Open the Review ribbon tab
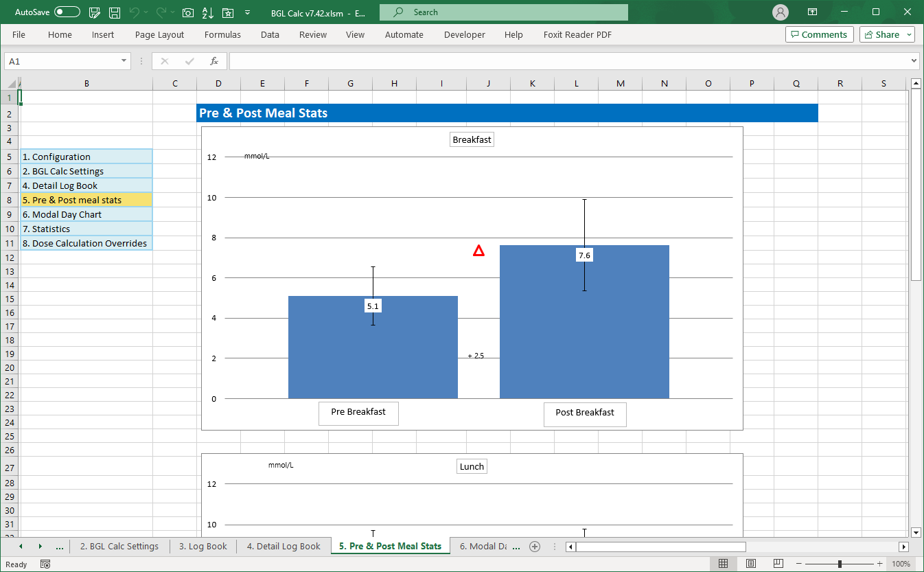The height and width of the screenshot is (572, 924). pos(313,34)
